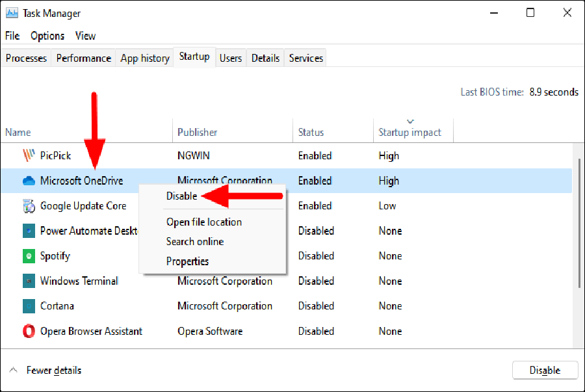This screenshot has width=585, height=392.
Task: Select the Microsoft OneDrive row name
Action: [x=82, y=181]
